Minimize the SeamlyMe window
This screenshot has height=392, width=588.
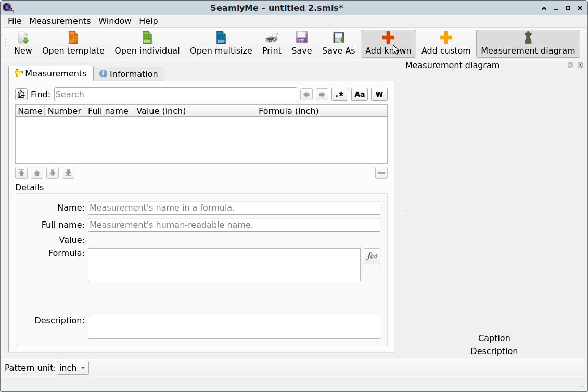point(556,8)
